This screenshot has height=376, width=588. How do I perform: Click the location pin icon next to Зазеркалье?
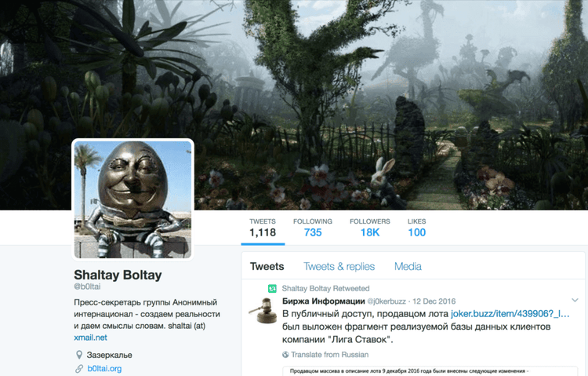click(x=79, y=355)
